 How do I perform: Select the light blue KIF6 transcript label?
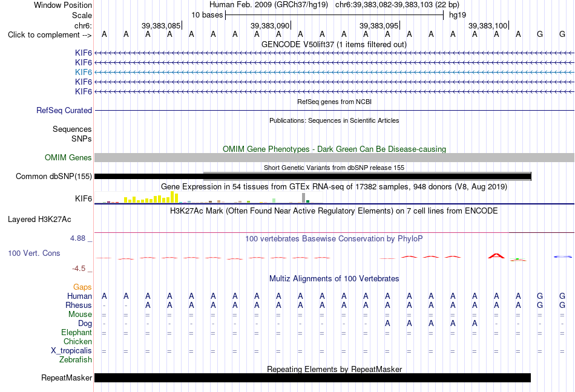84,72
